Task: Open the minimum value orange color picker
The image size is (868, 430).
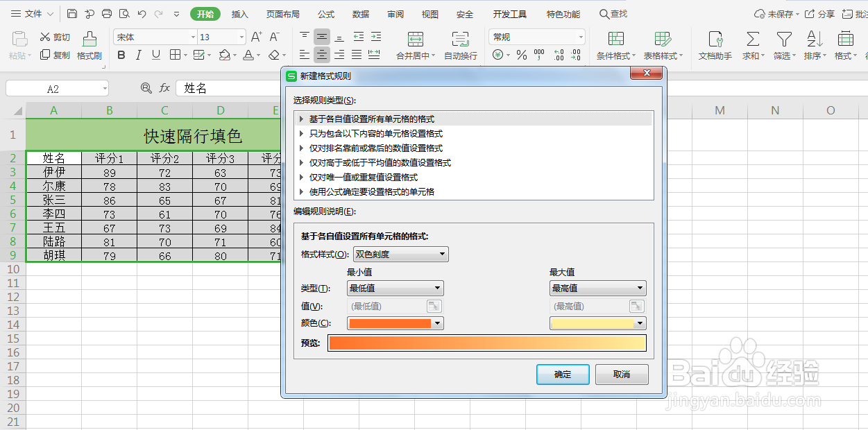Action: pyautogui.click(x=395, y=322)
